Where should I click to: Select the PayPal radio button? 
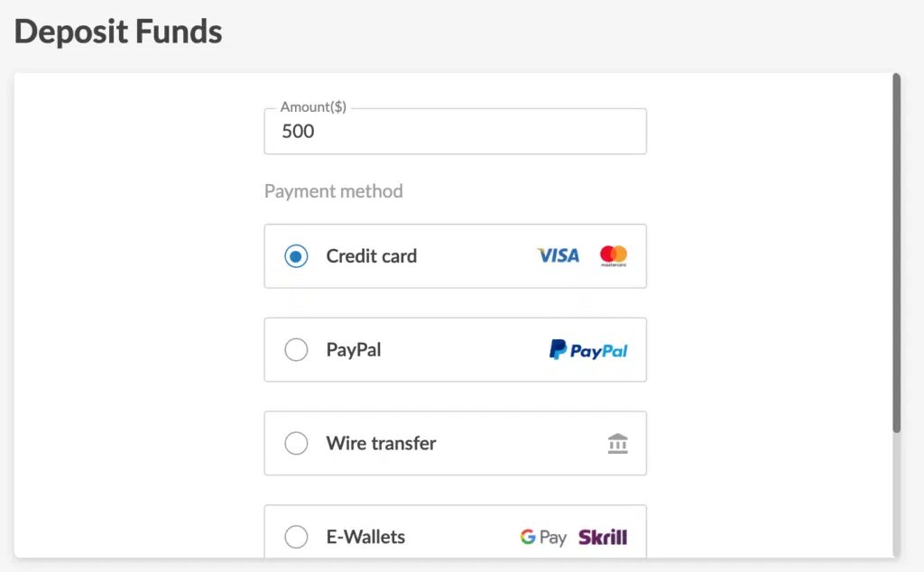296,350
